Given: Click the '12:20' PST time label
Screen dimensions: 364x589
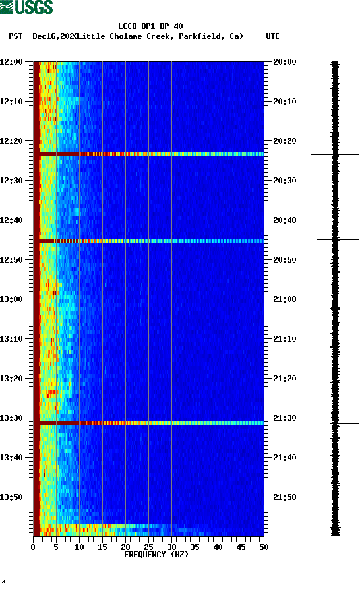Looking at the screenshot, I should pyautogui.click(x=11, y=141).
